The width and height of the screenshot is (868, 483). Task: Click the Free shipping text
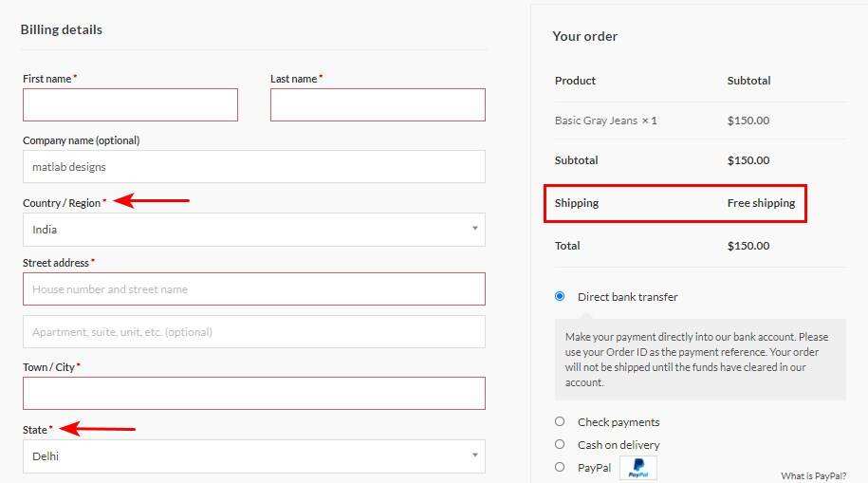761,203
